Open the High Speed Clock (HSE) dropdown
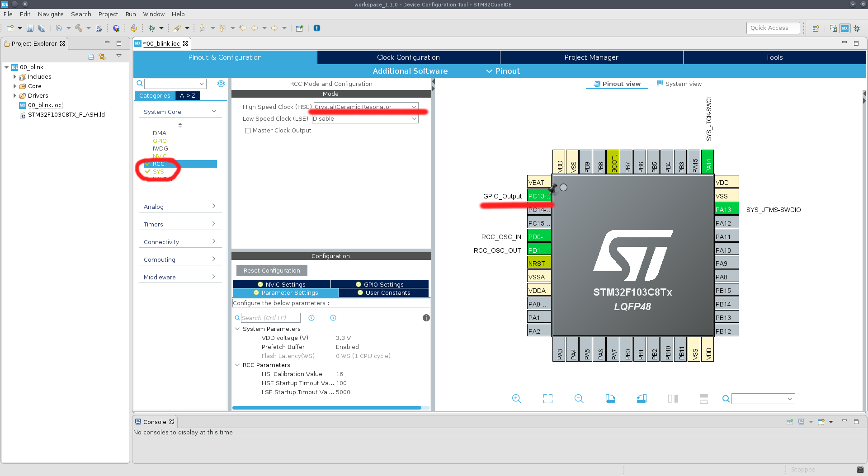Image resolution: width=868 pixels, height=476 pixels. click(413, 107)
